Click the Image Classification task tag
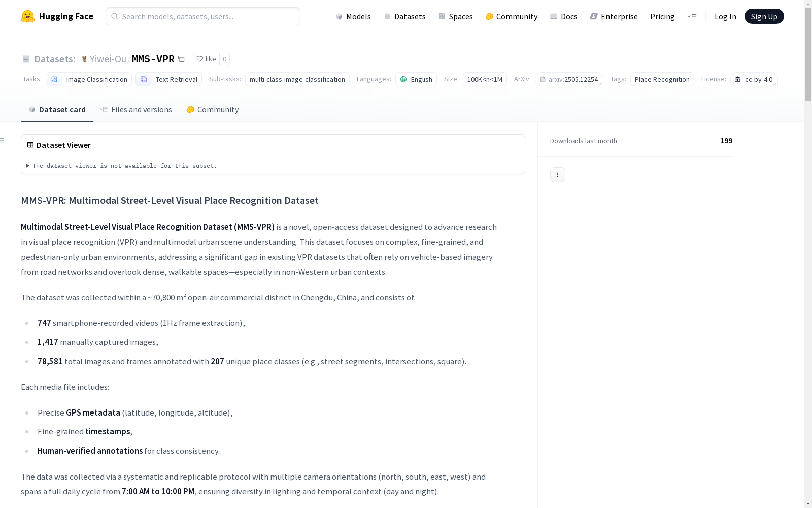This screenshot has width=812, height=508. coord(89,79)
